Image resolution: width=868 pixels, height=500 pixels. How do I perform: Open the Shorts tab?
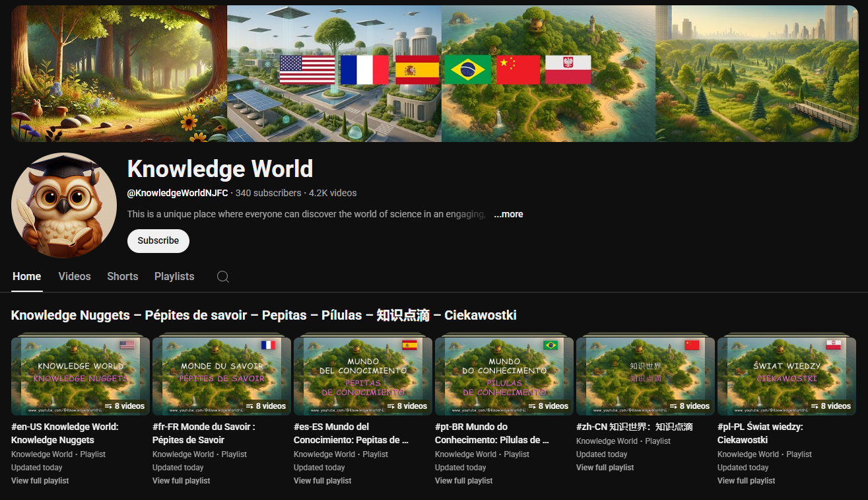(x=123, y=277)
